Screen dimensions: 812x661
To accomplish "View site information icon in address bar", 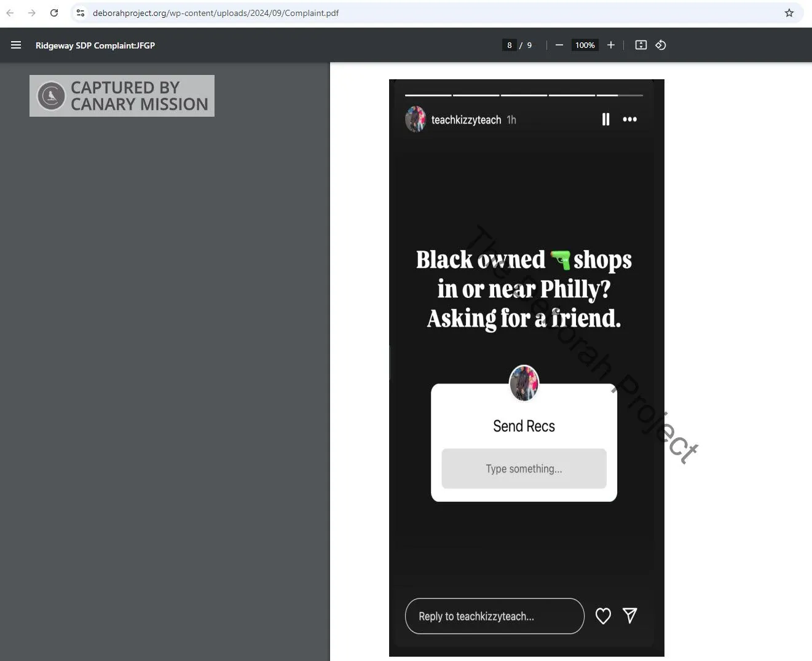I will coord(81,13).
